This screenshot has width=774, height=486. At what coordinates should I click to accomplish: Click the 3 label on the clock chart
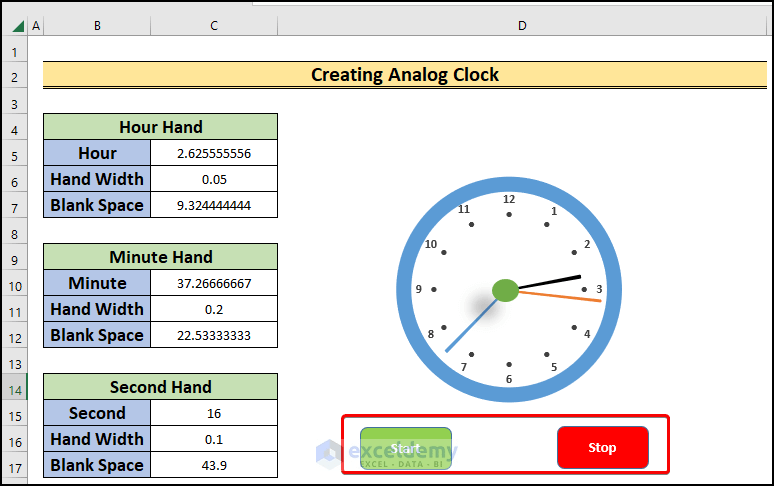(x=599, y=289)
